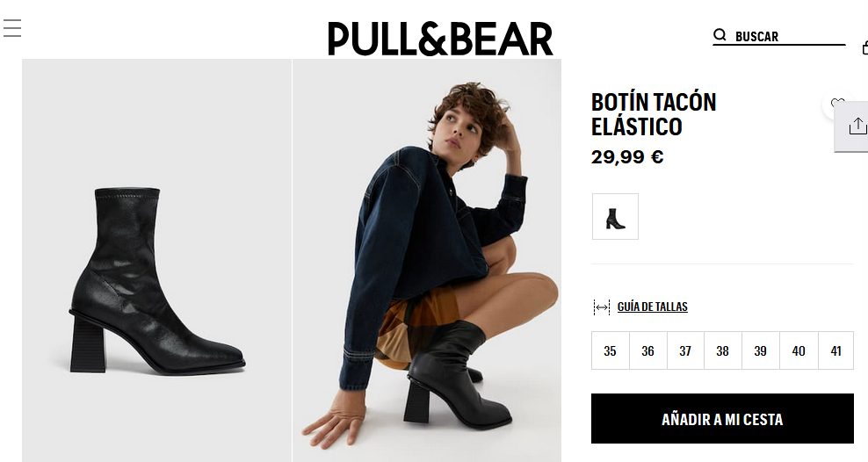868x462 pixels.
Task: Click the share product icon
Action: (857, 127)
